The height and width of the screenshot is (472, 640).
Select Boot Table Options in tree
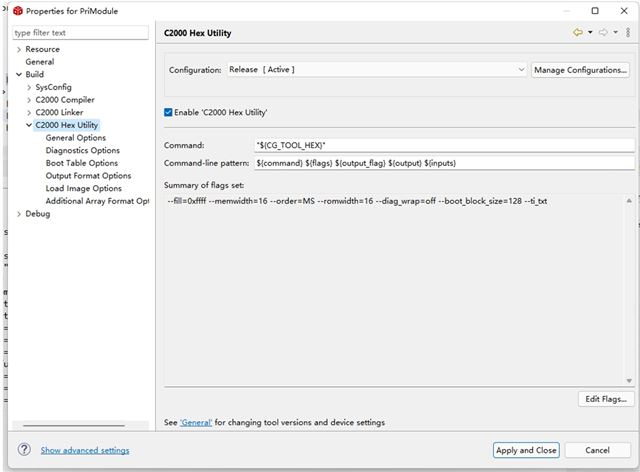pyautogui.click(x=81, y=163)
